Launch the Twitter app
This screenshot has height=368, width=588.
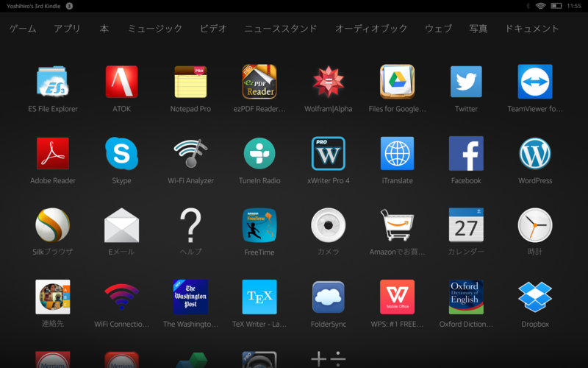[x=466, y=82]
